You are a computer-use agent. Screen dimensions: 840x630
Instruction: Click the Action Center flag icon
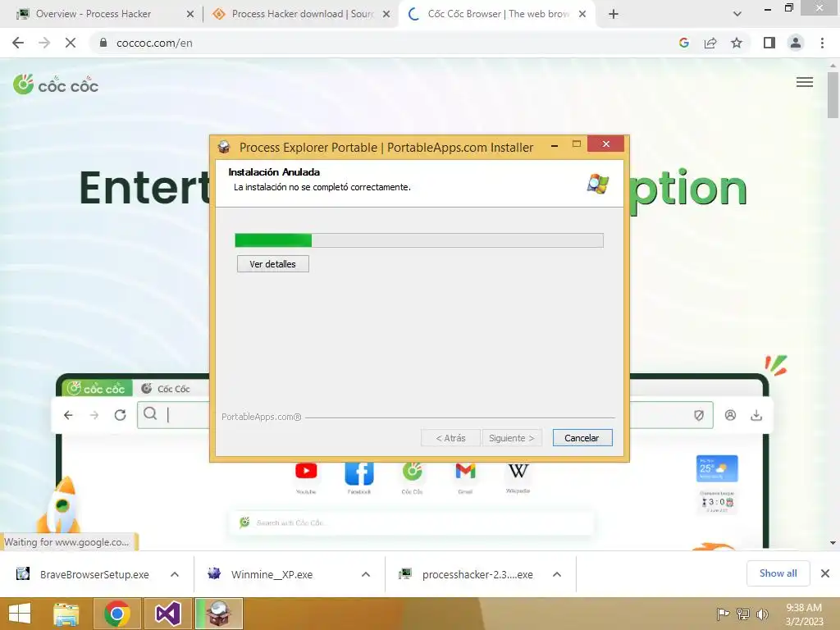723,614
